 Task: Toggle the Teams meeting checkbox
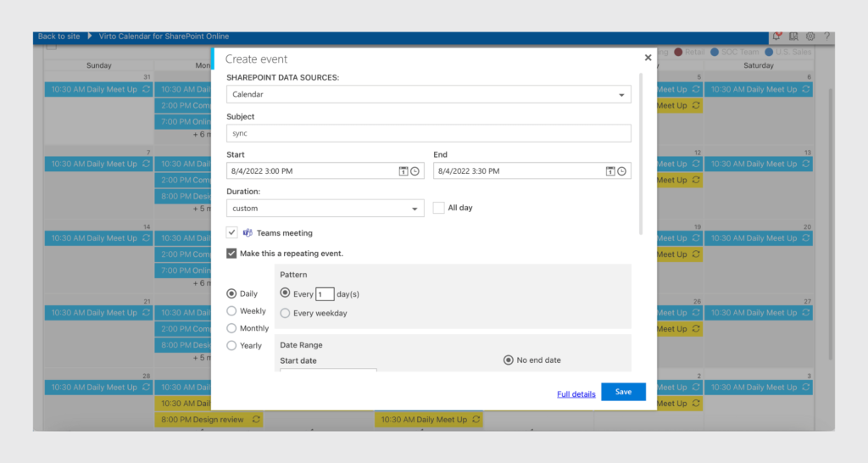point(231,232)
